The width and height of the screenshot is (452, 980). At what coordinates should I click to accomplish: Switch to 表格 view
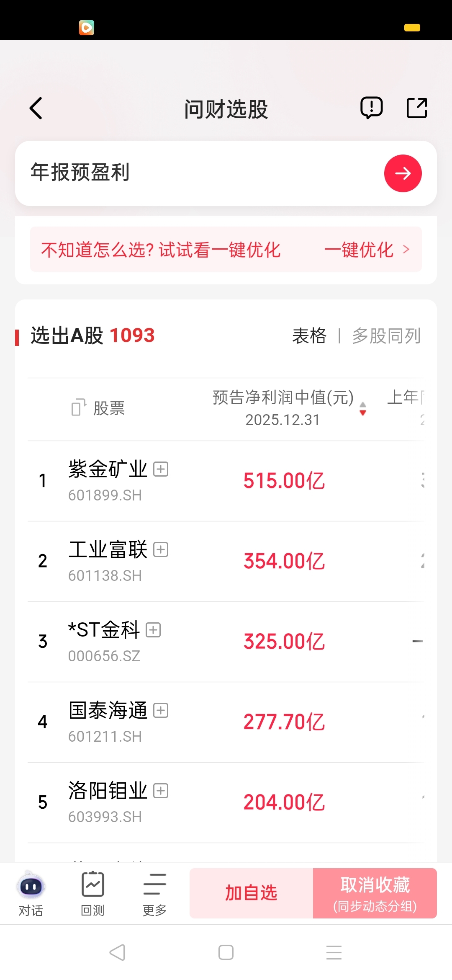309,336
